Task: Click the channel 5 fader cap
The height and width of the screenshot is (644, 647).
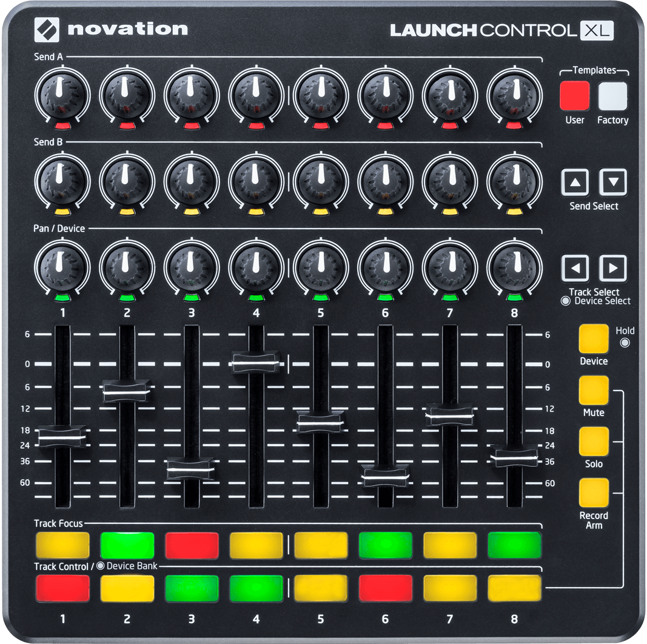Action: [x=320, y=422]
